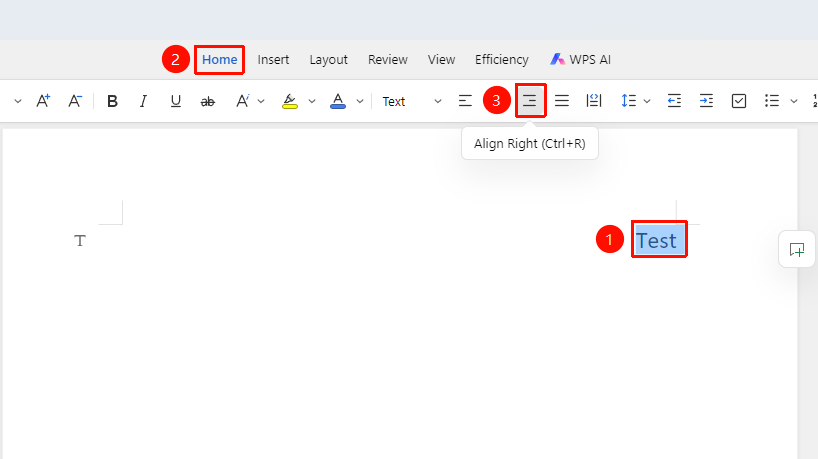Go to the Review tab
818x459 pixels.
tap(388, 59)
